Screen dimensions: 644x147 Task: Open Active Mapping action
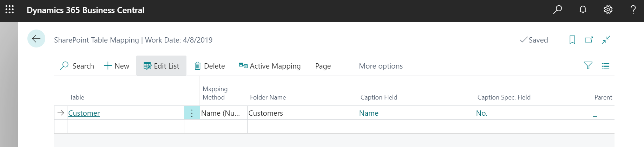pyautogui.click(x=270, y=66)
